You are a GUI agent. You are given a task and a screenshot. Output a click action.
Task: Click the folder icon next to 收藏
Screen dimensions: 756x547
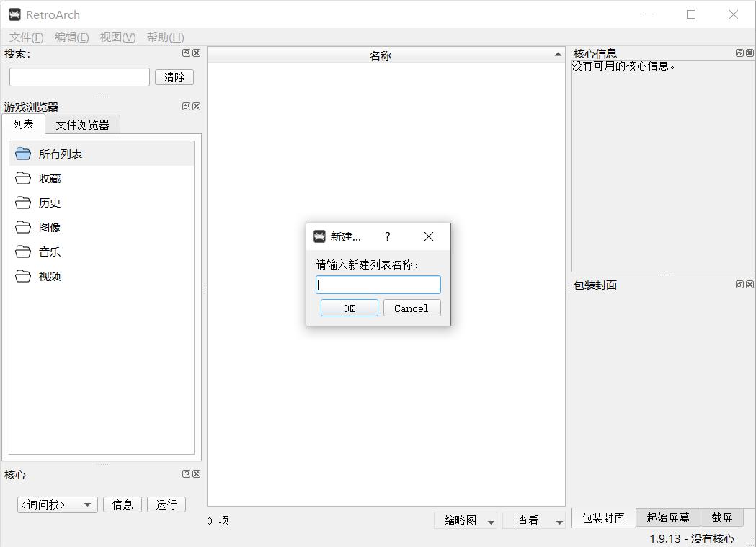coord(22,178)
